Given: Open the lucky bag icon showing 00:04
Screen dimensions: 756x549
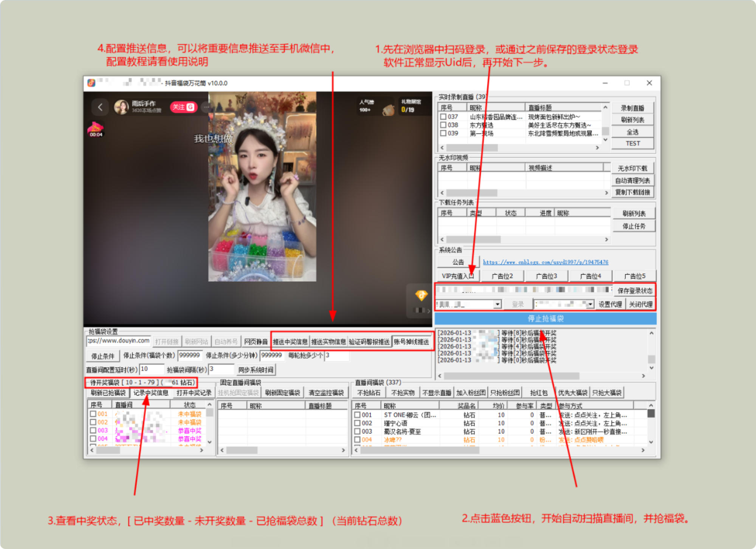Looking at the screenshot, I should point(96,129).
